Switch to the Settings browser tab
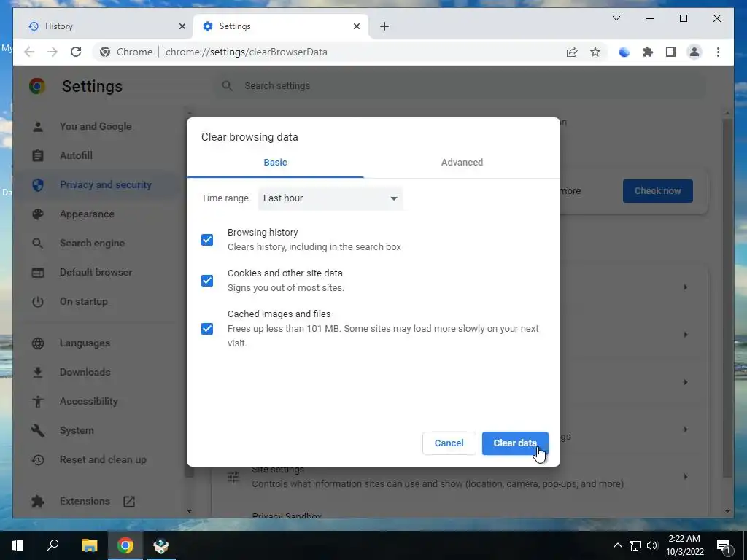The image size is (747, 560). pos(281,26)
